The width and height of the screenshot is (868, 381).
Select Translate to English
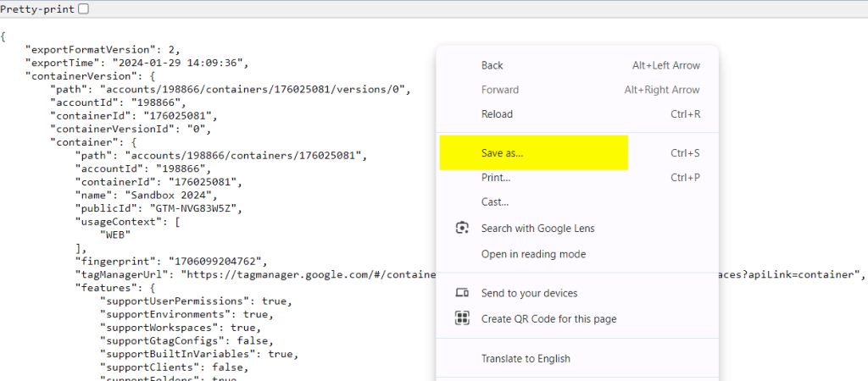coord(526,358)
